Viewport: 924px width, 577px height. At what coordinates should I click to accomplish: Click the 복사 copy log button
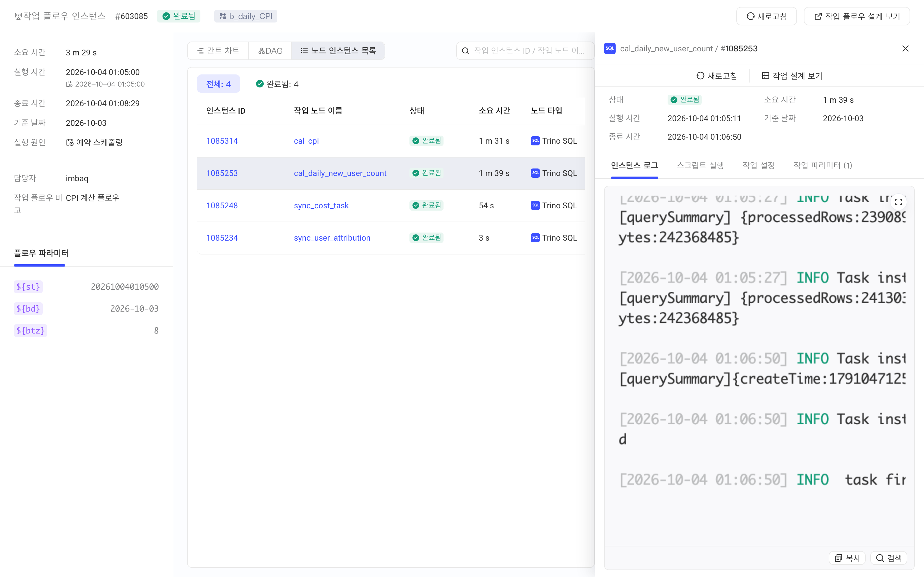click(847, 558)
